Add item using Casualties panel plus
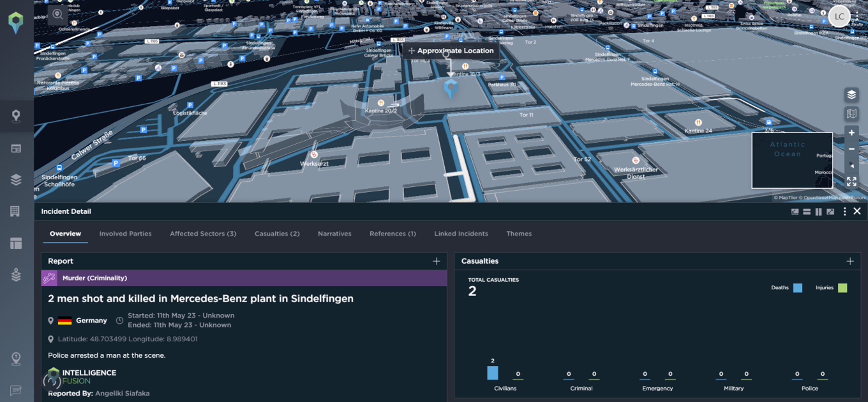 (850, 261)
